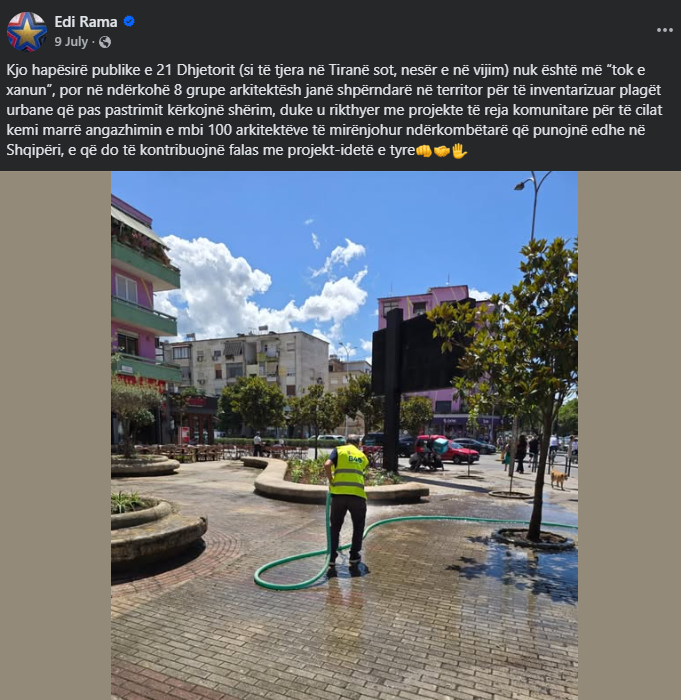Open the Edi Rama profile name link
681x700 pixels.
[x=86, y=21]
